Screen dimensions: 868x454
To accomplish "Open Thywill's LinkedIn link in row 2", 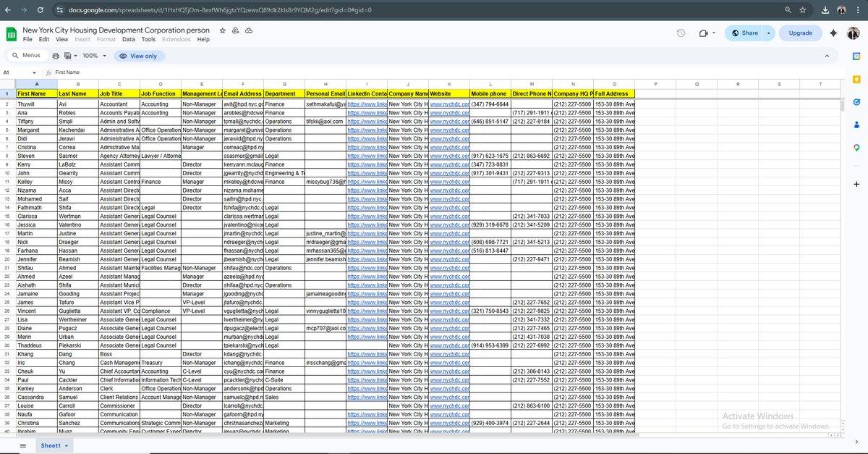I will click(366, 104).
